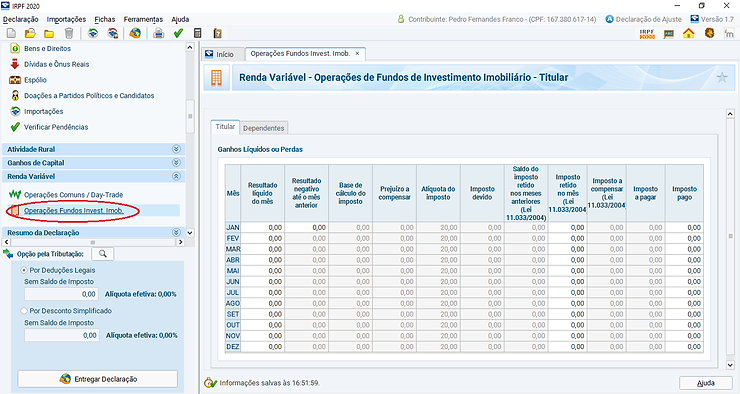
Task: Click main panel scrollbar up arrow
Action: click(x=730, y=114)
